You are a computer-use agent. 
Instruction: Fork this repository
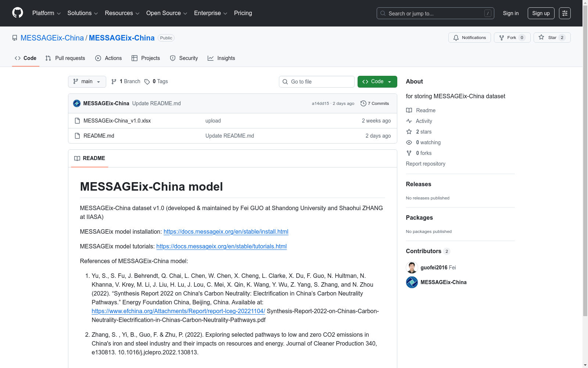[512, 38]
